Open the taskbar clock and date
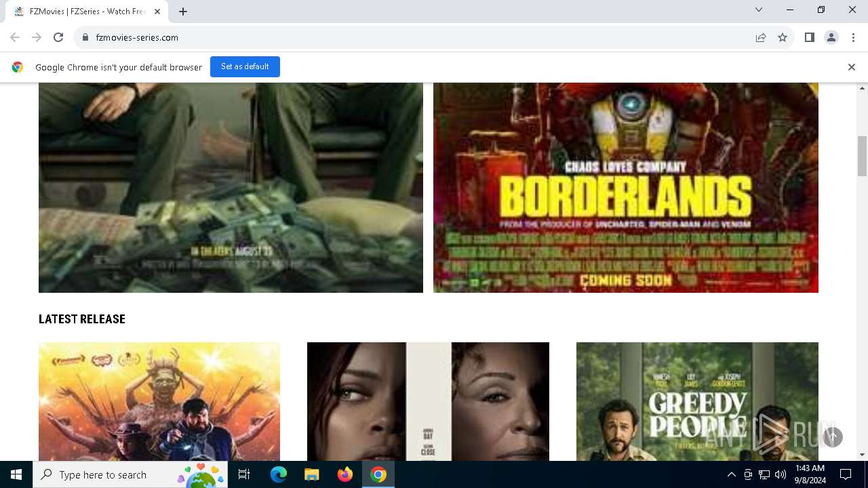 810,474
